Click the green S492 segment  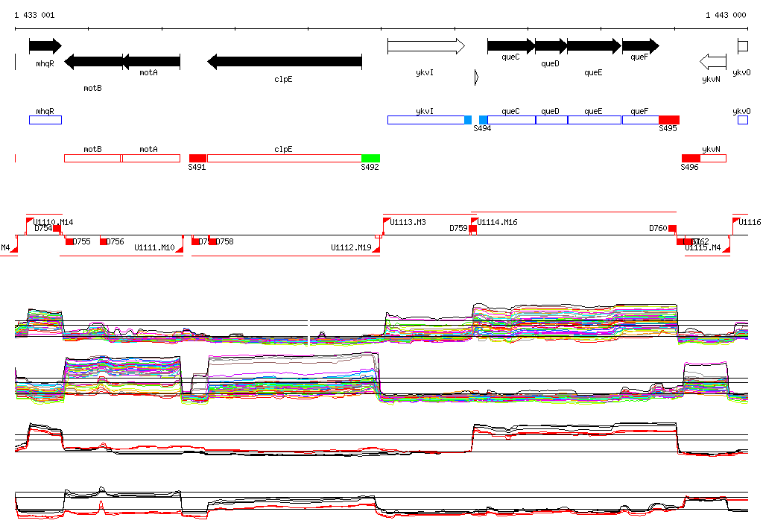click(371, 158)
